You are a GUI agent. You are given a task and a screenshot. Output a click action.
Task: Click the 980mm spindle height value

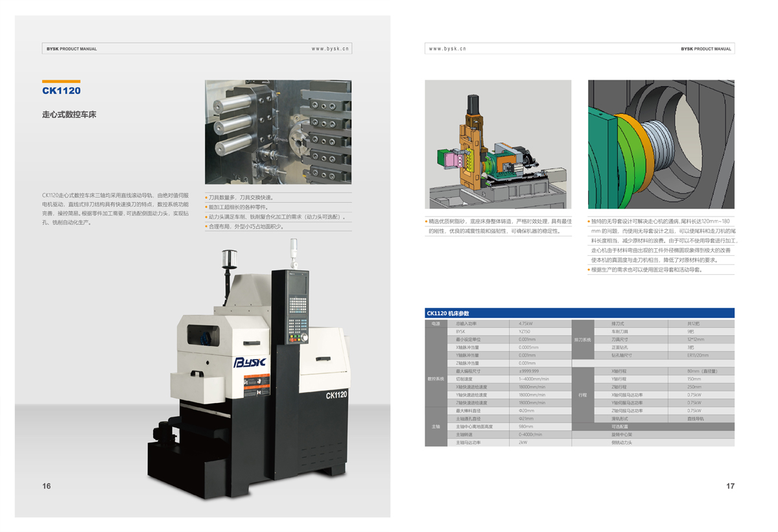pos(525,426)
